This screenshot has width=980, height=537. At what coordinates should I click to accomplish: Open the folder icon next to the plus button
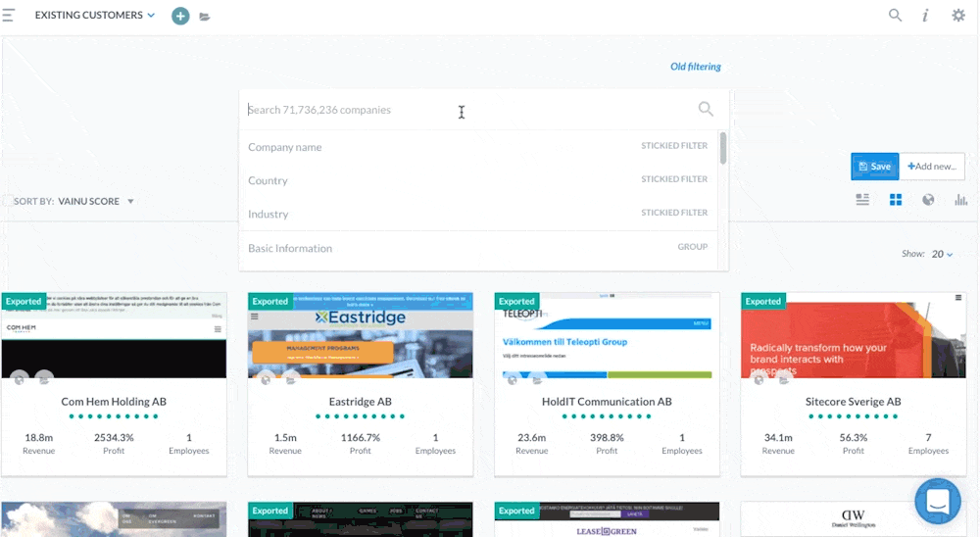(x=205, y=17)
